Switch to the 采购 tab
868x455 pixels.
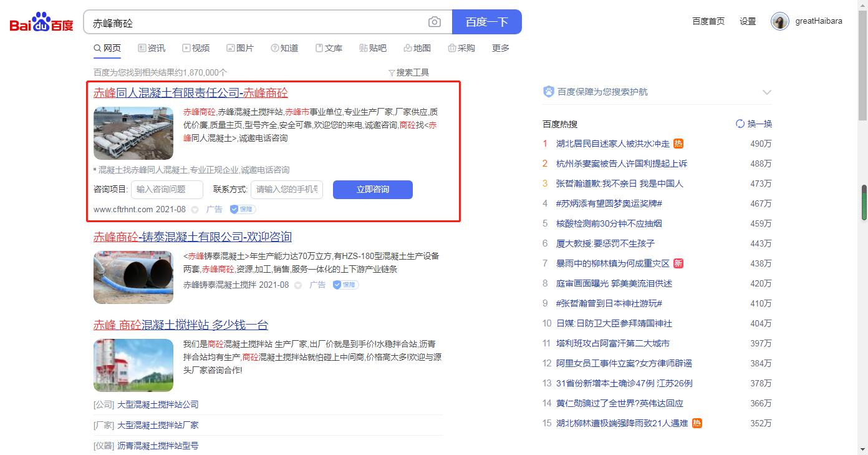click(x=461, y=48)
